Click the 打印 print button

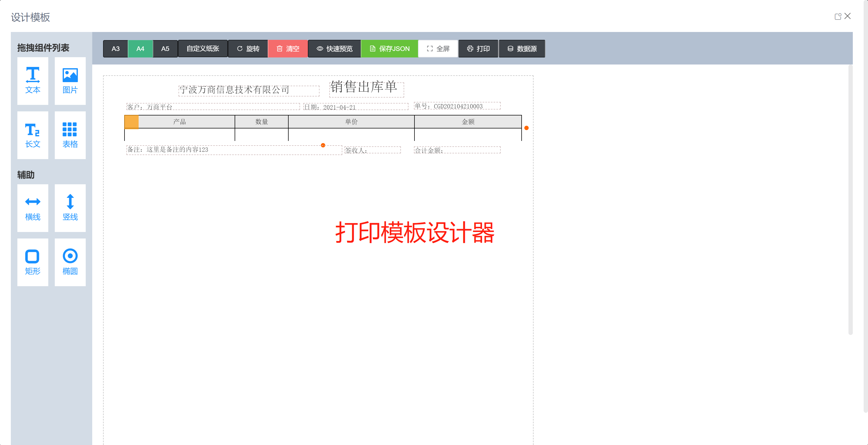point(478,49)
